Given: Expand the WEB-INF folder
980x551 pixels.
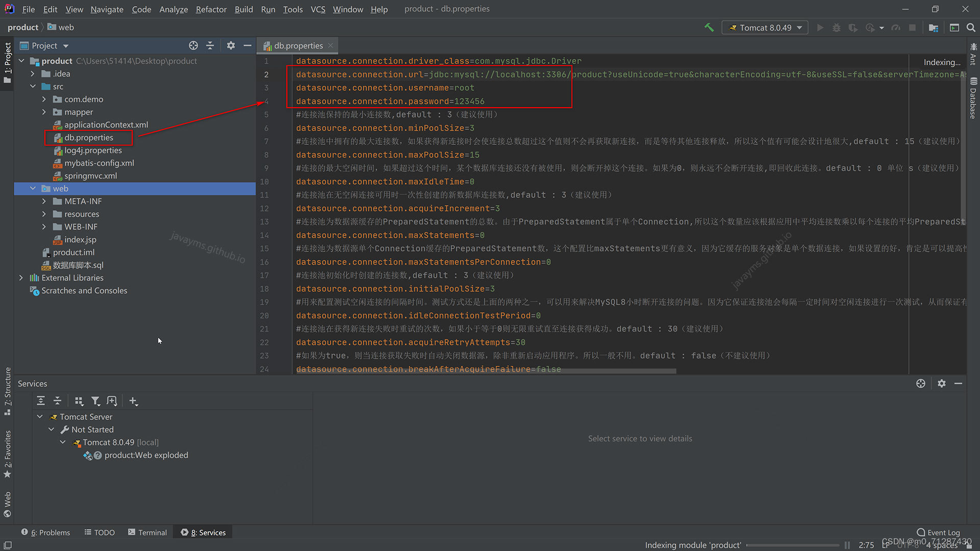Looking at the screenshot, I should click(44, 227).
